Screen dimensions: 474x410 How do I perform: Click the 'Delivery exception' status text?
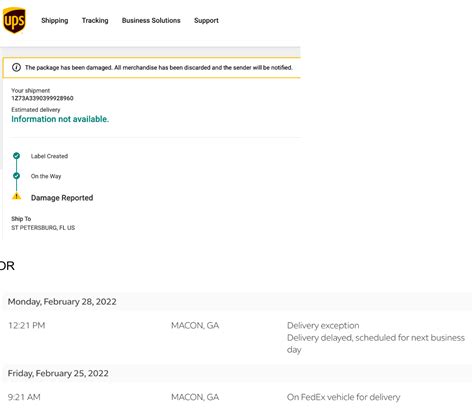[323, 325]
